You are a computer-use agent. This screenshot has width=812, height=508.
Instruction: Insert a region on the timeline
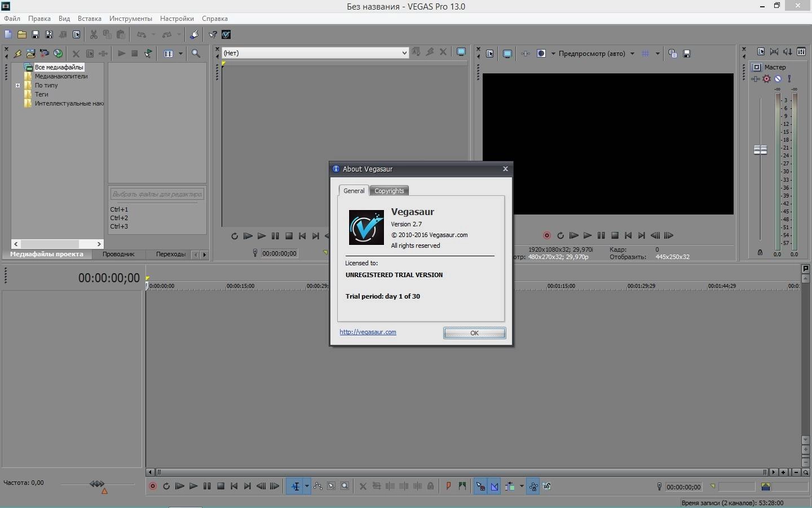(462, 486)
